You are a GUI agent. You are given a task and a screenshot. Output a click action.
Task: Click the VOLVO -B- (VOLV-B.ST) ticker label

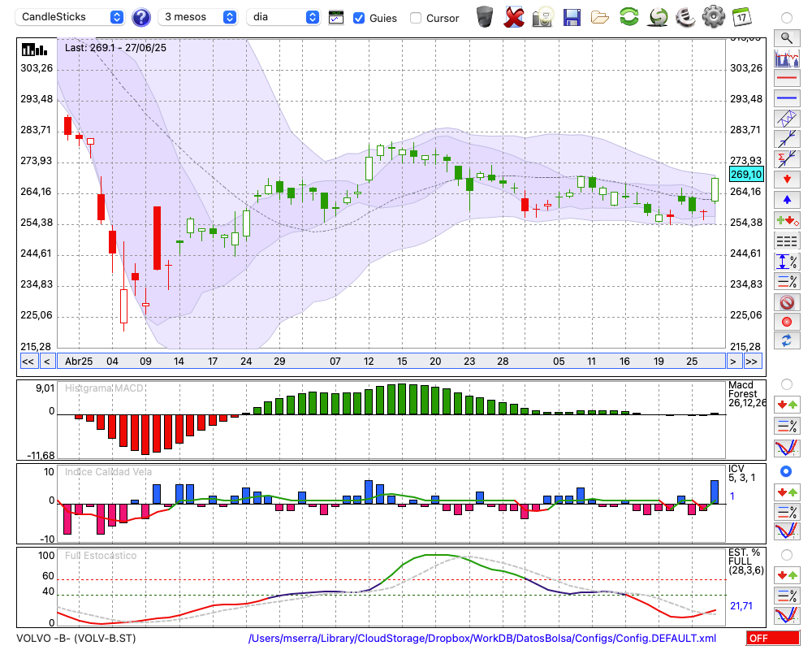coord(76,638)
